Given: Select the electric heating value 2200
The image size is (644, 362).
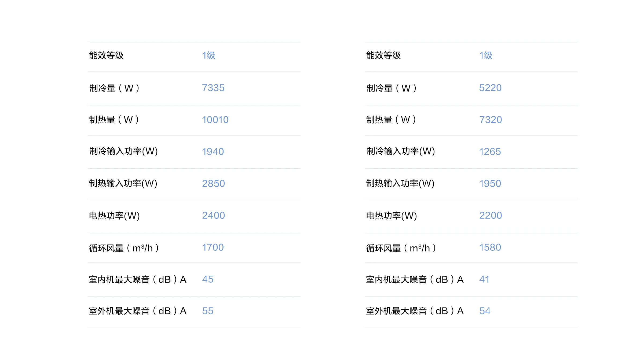Looking at the screenshot, I should [x=491, y=215].
